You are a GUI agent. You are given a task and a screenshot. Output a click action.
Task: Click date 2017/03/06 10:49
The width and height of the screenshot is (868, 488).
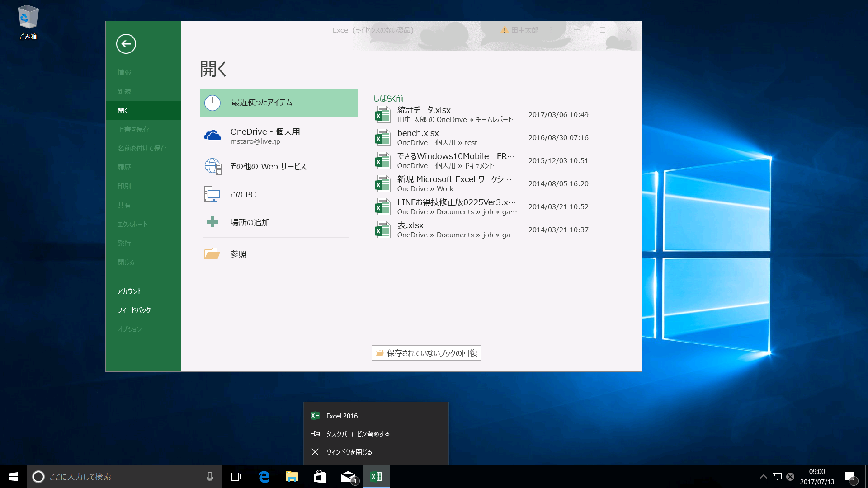[x=558, y=114]
